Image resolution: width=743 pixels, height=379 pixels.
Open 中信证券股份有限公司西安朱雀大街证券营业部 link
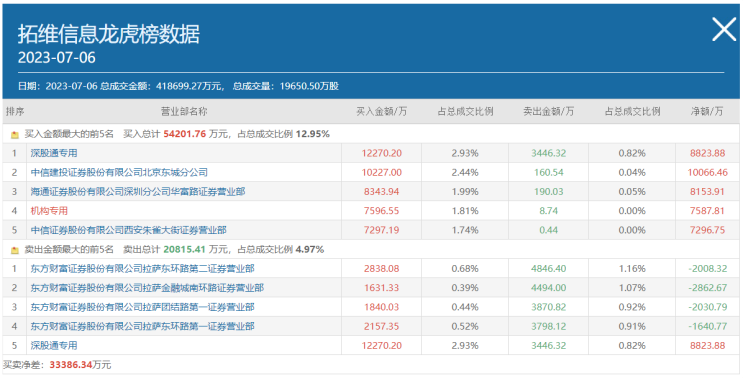coord(128,230)
